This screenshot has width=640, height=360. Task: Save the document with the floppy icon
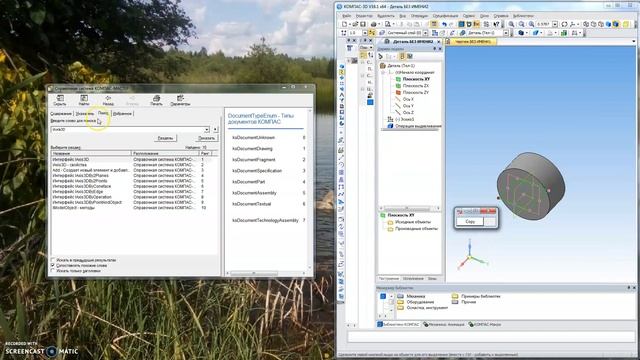pos(362,24)
